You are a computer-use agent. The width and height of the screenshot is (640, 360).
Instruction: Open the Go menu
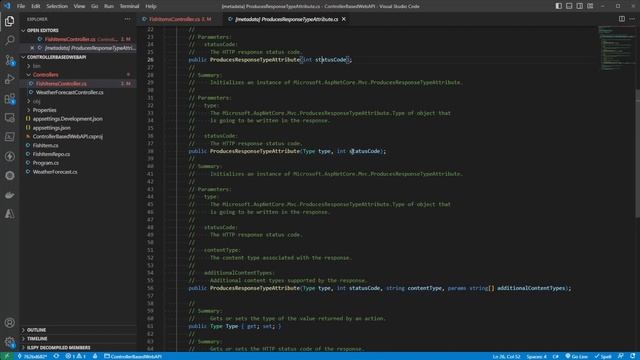tap(95, 6)
